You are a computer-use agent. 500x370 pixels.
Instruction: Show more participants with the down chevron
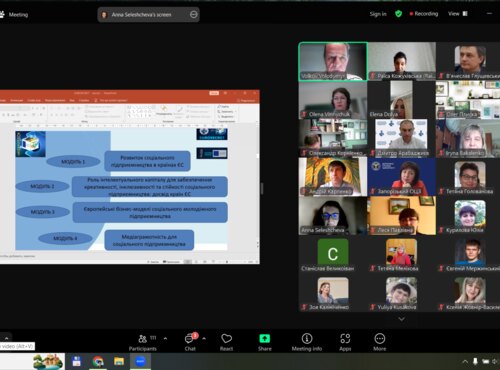(402, 319)
